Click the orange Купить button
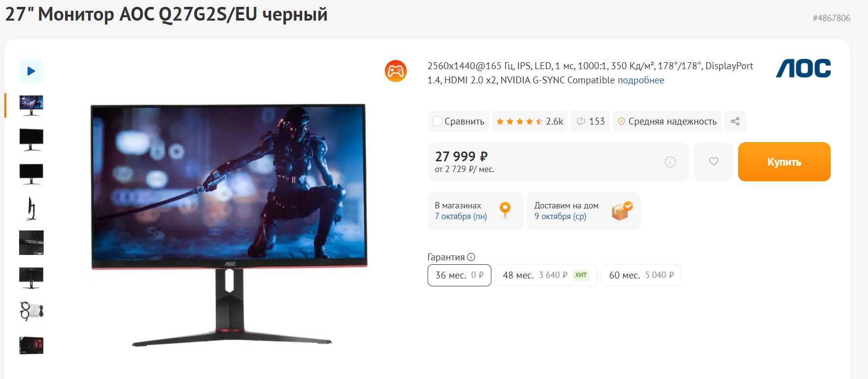This screenshot has height=379, width=868. 784,162
